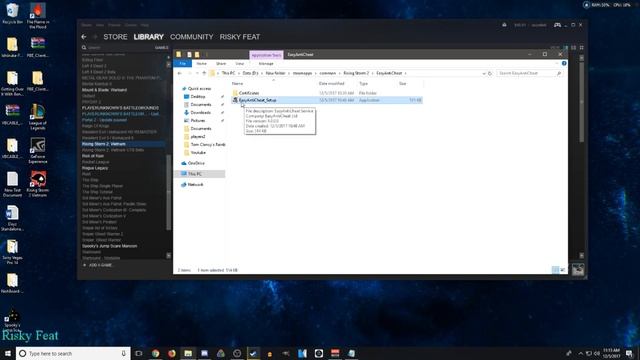Open New Text Document on the desktop
Viewport: 640px width, 360px height.
(x=12, y=184)
